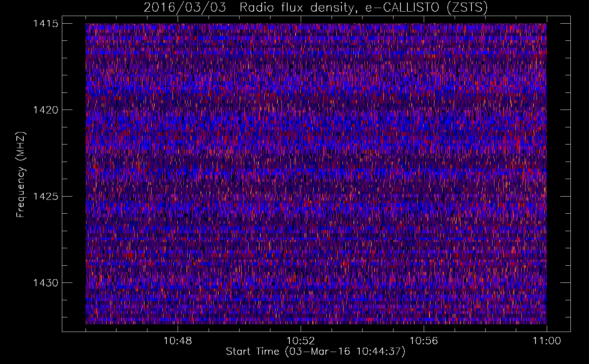This screenshot has width=589, height=364.
Task: Click the 10:52 time axis label
Action: [x=301, y=341]
